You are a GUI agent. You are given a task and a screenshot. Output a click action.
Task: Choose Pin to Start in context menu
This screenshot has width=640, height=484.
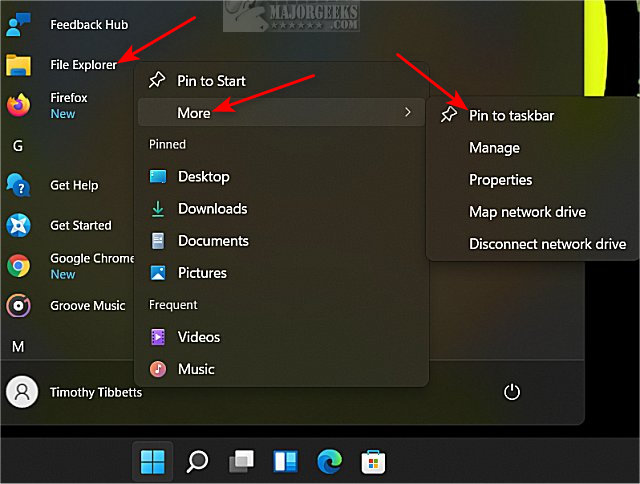pos(281,80)
